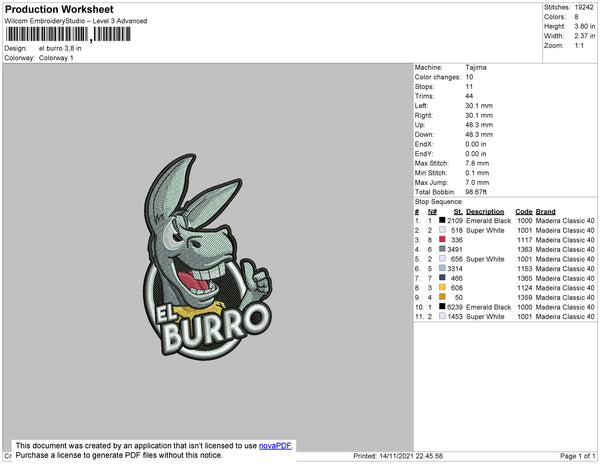This screenshot has width=600, height=464.
Task: Click the Min Stitch value '0.1 mm'
Action: (x=477, y=173)
